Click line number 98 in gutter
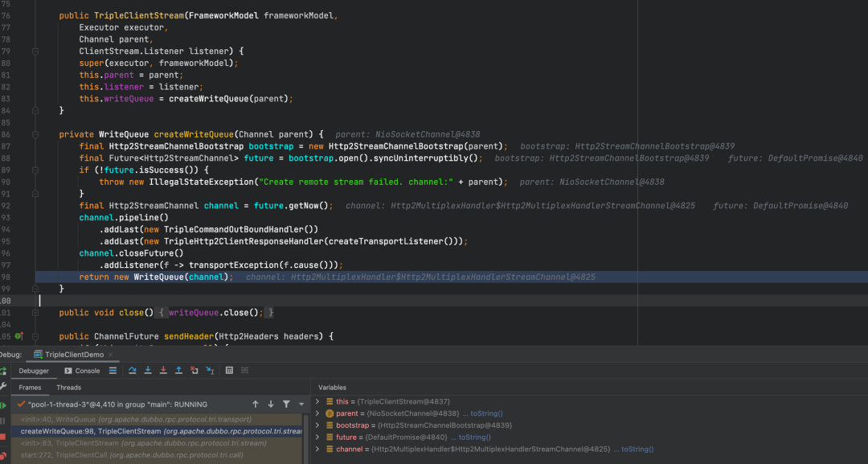This screenshot has width=868, height=464. click(6, 277)
